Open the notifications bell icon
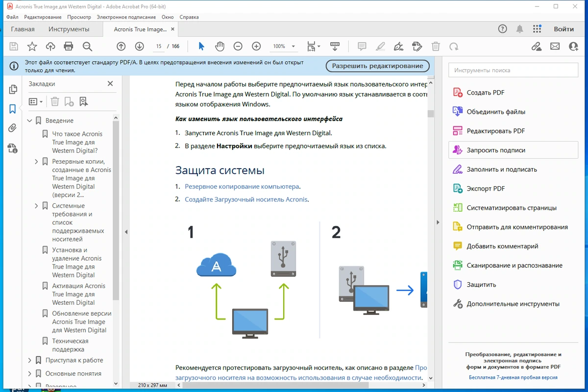 [519, 29]
